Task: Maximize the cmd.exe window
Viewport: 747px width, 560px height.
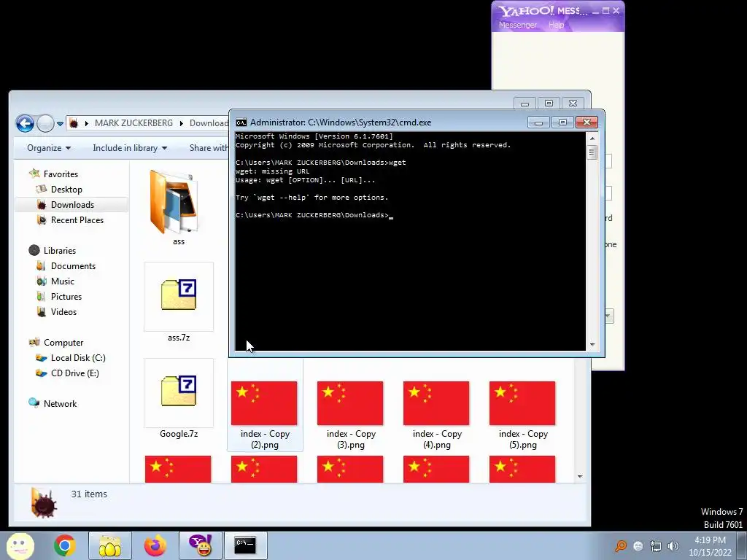Action: pyautogui.click(x=562, y=122)
